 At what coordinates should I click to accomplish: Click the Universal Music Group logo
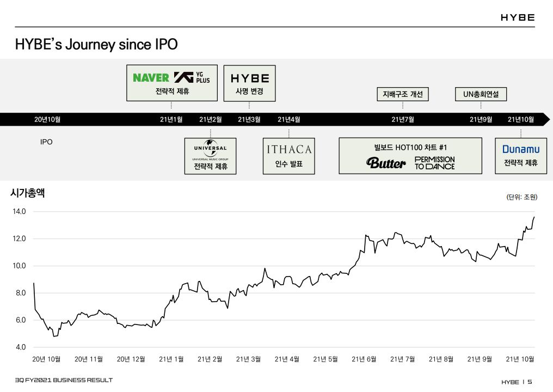pos(210,150)
